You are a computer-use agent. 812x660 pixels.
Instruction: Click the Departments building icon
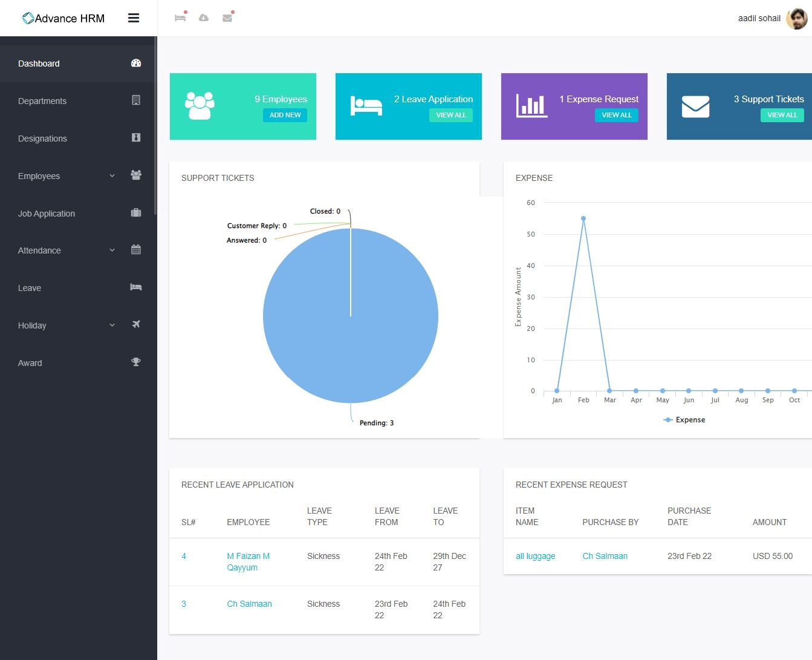[136, 100]
